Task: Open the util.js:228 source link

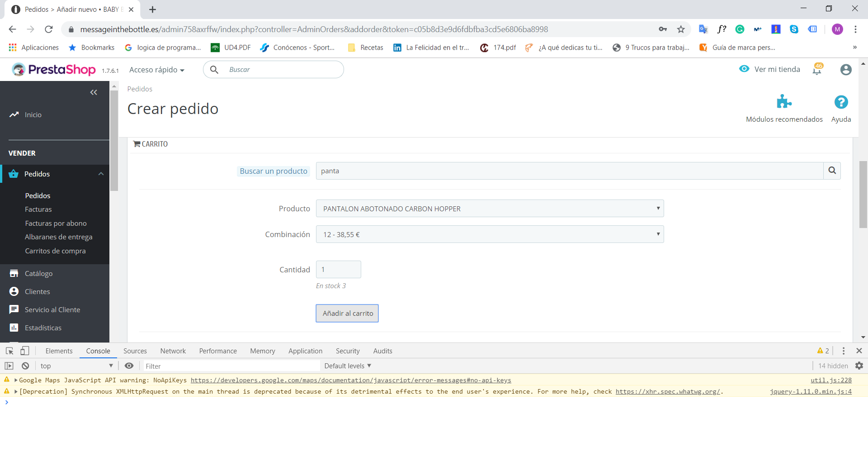Action: [x=831, y=380]
